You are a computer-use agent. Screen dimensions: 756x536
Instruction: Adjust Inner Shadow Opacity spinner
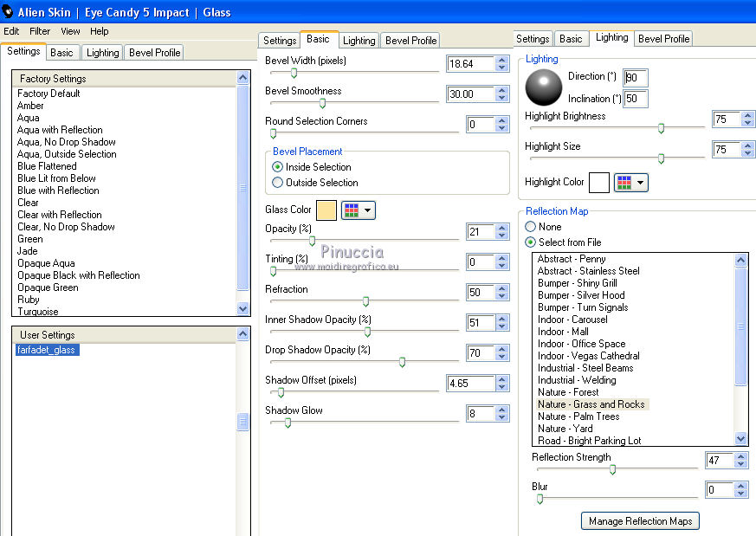[x=502, y=322]
